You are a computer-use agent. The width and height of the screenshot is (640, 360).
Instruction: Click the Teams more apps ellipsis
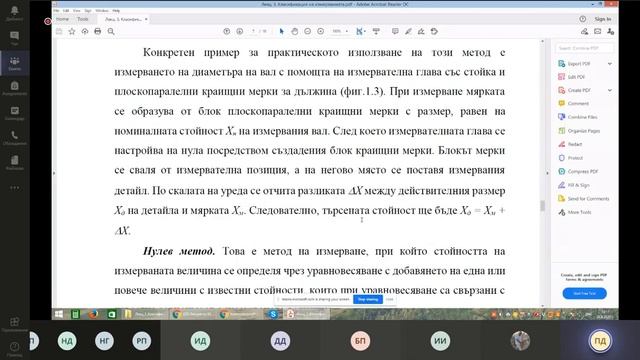pos(14,188)
